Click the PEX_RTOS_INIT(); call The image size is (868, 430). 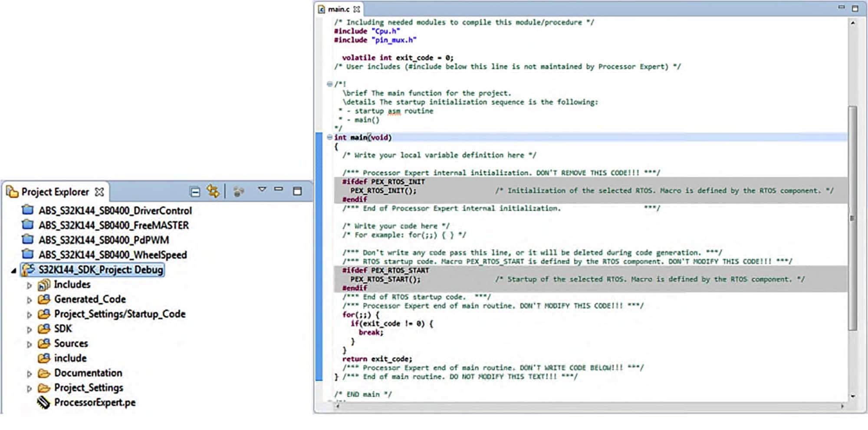click(x=383, y=191)
